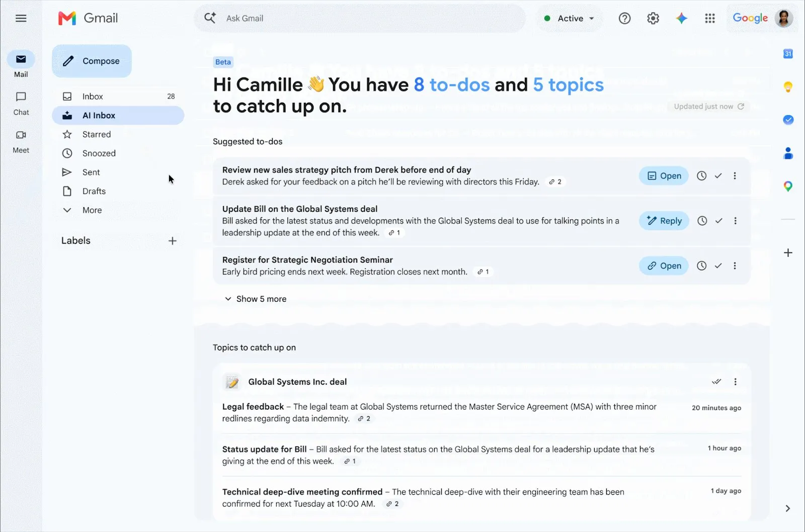Open Google Maps side panel icon
Viewport: 805px width, 532px height.
point(788,187)
